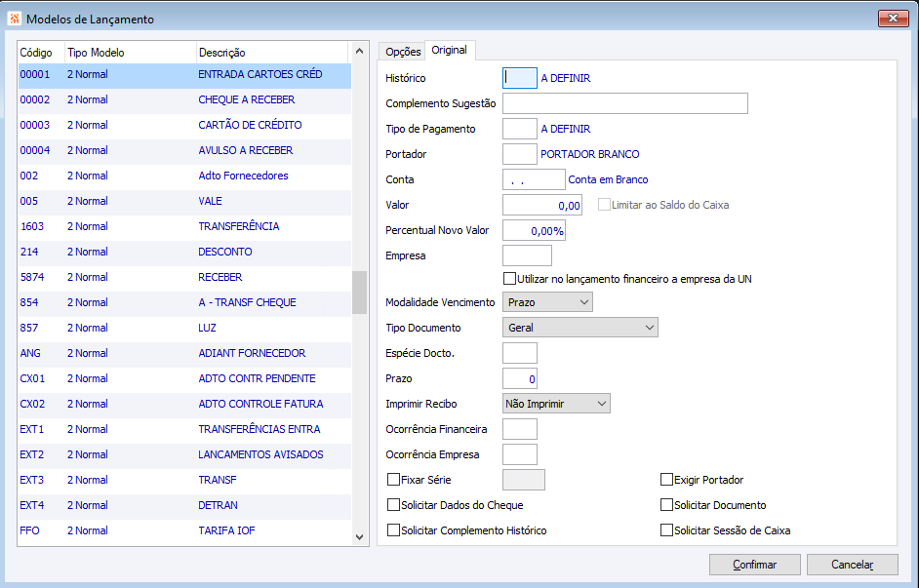Open the Imprimir Recibo dropdown
Image resolution: width=919 pixels, height=588 pixels.
556,404
